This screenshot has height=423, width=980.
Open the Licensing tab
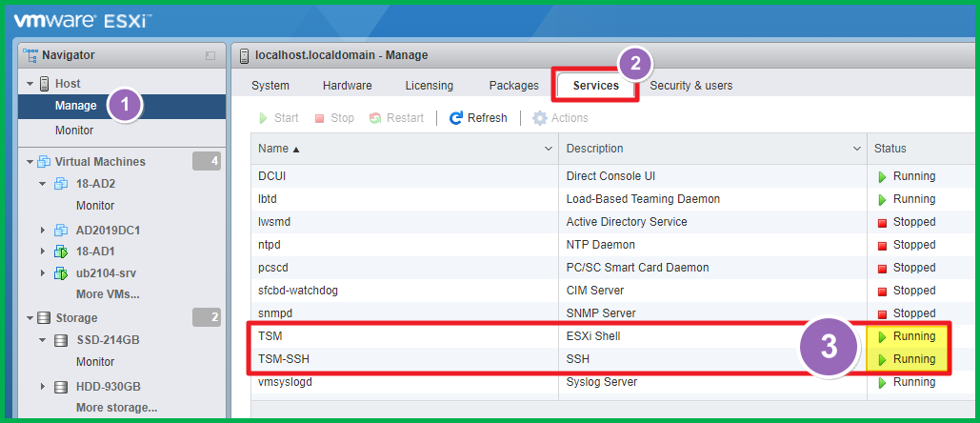point(430,86)
